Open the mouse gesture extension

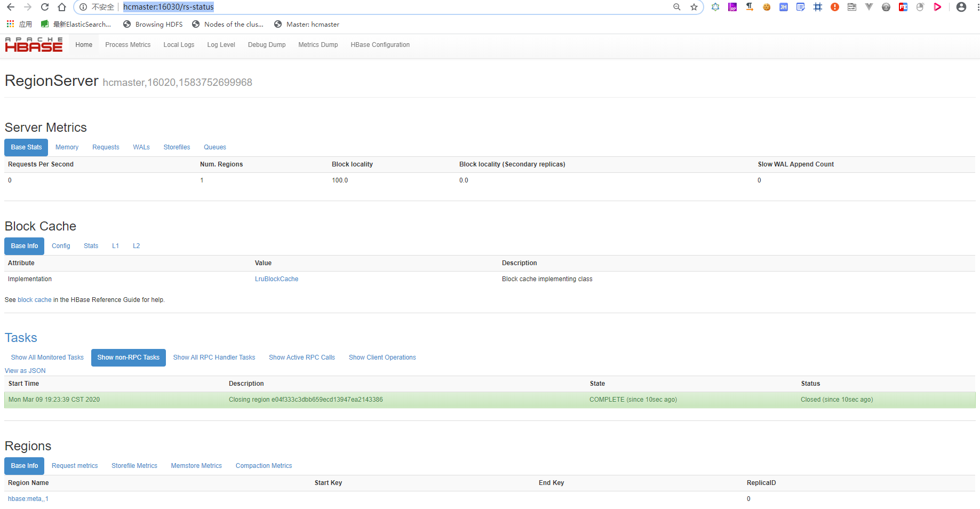point(920,7)
